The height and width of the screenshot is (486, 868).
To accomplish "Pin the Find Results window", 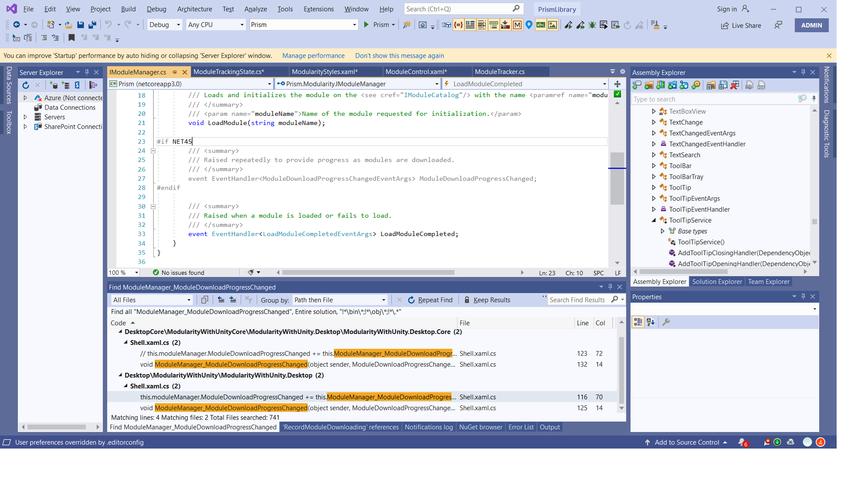I will (x=610, y=287).
